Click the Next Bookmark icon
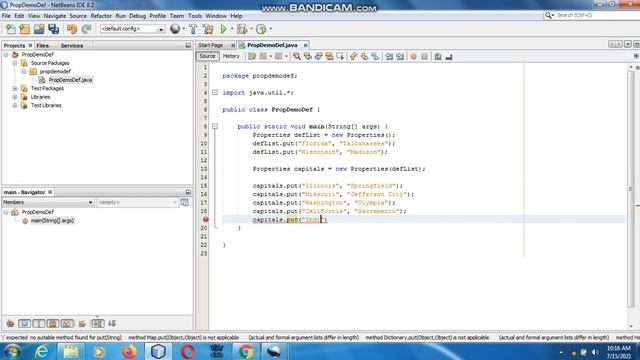 tap(364, 57)
